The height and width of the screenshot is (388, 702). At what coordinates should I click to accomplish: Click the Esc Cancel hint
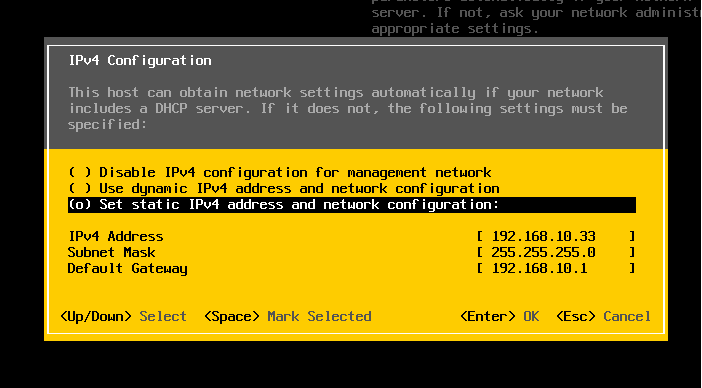coord(603,316)
